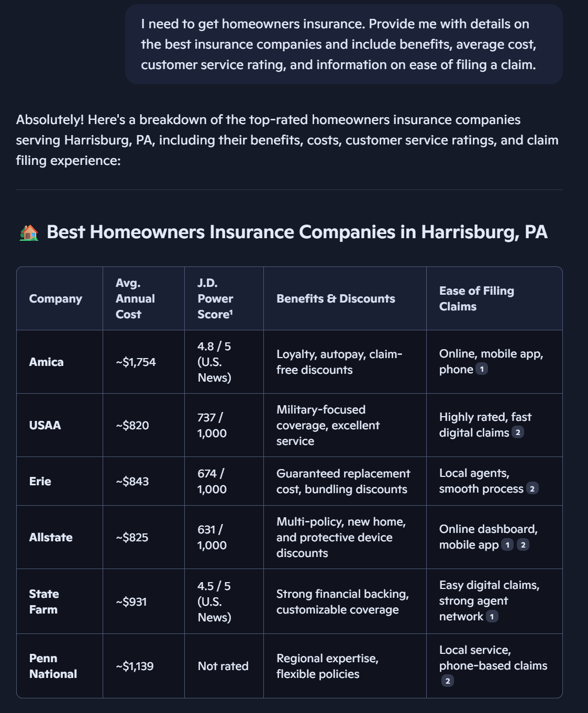This screenshot has height=713, width=588.
Task: Click "Easy digital claims, strong agent network" text
Action: [x=490, y=600]
